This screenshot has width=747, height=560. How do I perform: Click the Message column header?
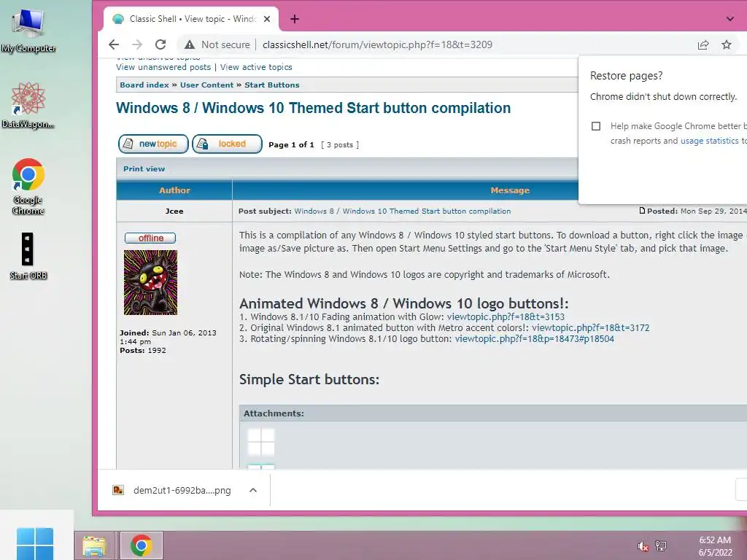coord(510,190)
